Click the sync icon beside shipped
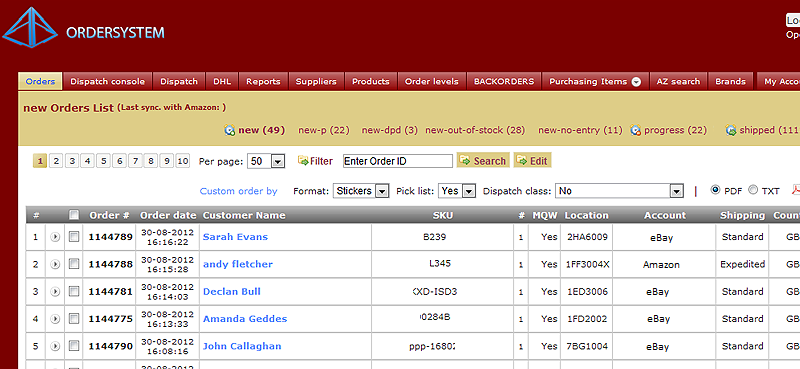The width and height of the screenshot is (800, 369). click(731, 130)
